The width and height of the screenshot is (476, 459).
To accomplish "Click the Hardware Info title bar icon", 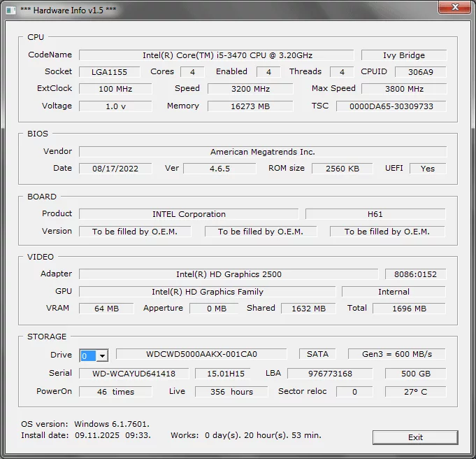I will coord(10,10).
